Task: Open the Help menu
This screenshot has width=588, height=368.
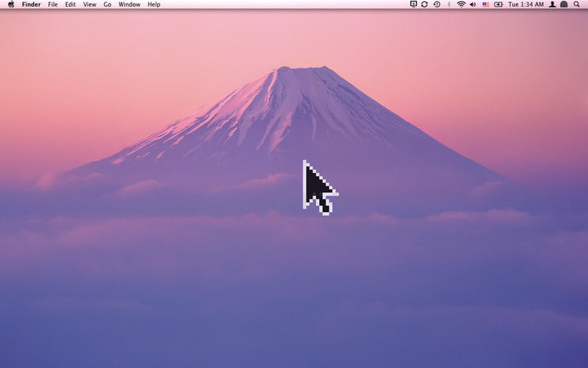Action: click(x=154, y=4)
